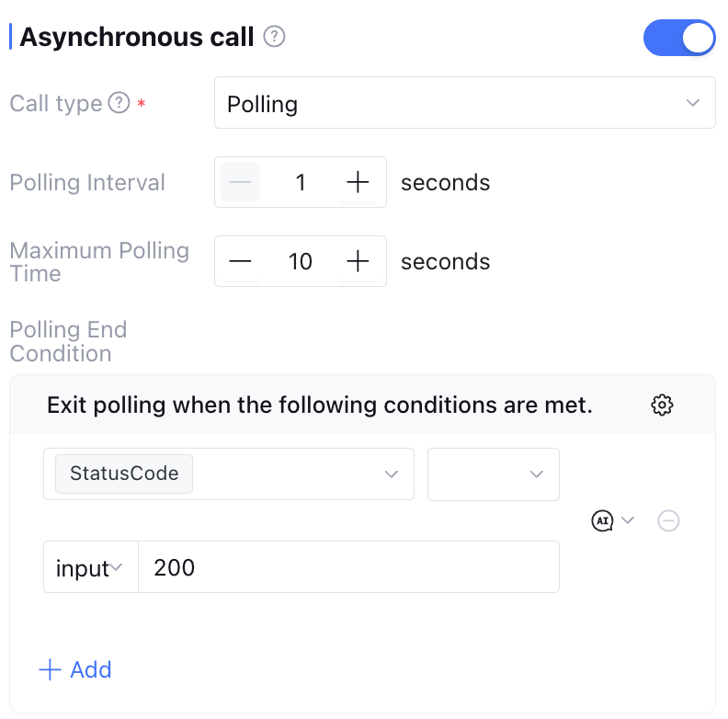Click the Call type help icon

pyautogui.click(x=119, y=103)
